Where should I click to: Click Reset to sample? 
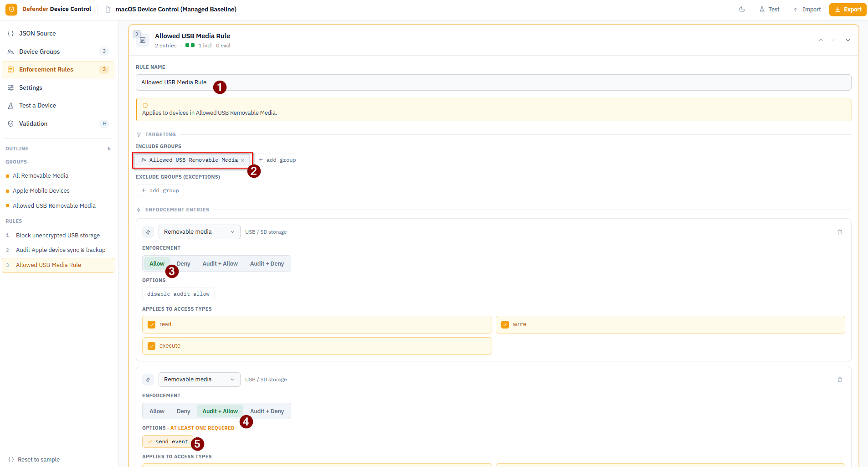34,459
